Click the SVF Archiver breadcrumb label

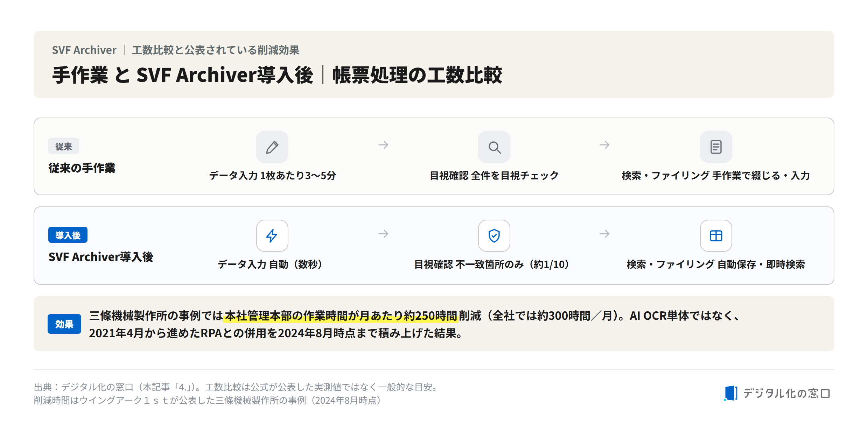tap(84, 50)
